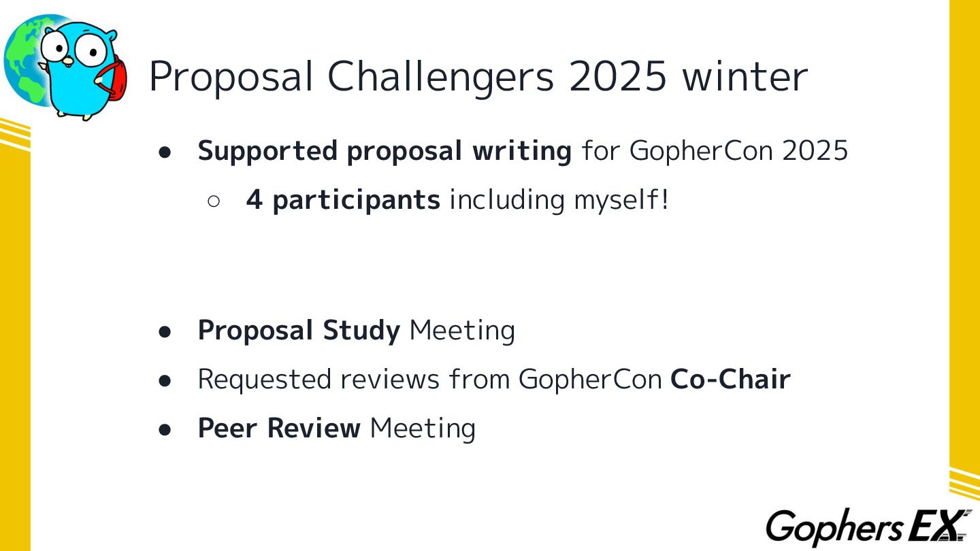Click the words including myself!
The width and height of the screenshot is (980, 551).
click(x=559, y=200)
